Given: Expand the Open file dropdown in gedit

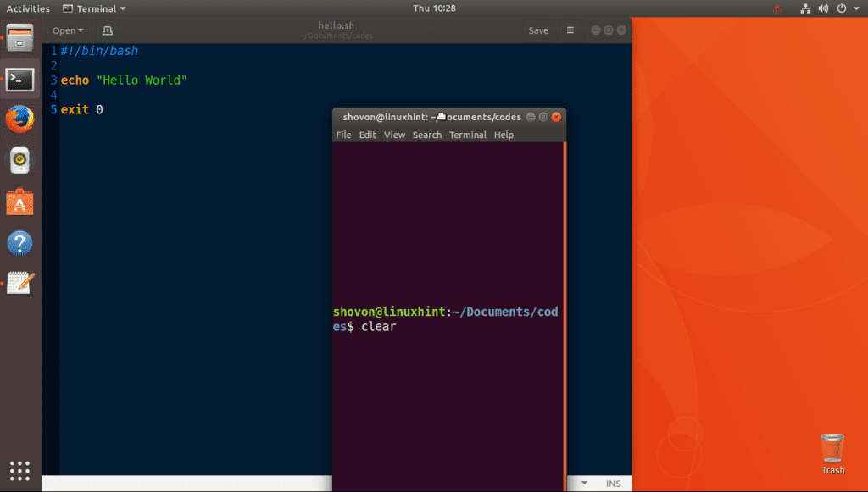Looking at the screenshot, I should tap(79, 30).
